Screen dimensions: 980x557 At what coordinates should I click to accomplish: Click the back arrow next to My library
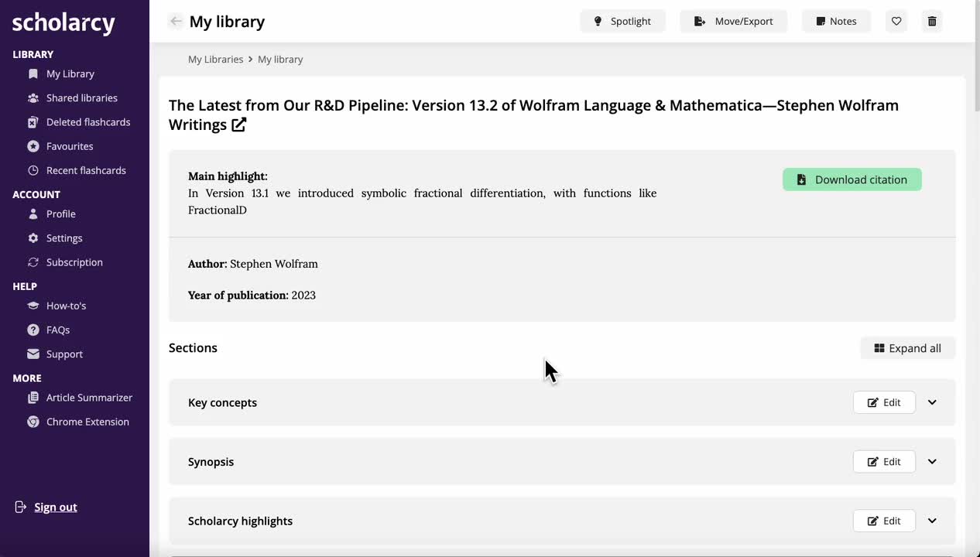[x=176, y=21]
